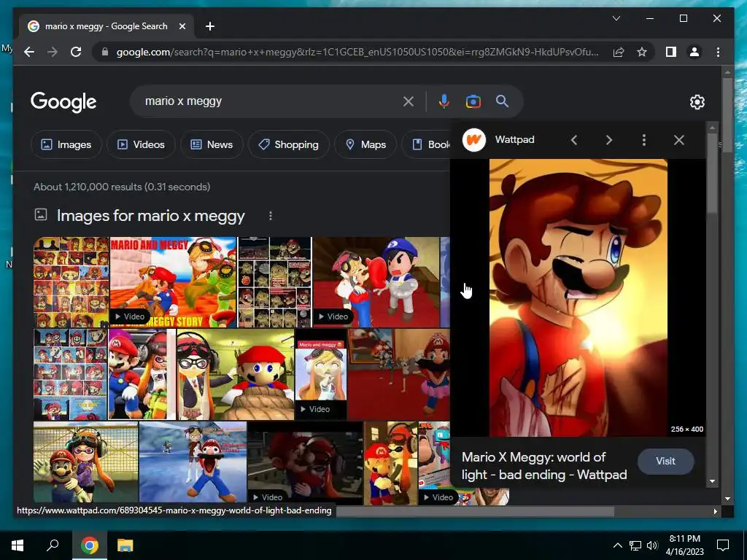
Task: Click the preview panel scrollbar
Action: (x=712, y=174)
